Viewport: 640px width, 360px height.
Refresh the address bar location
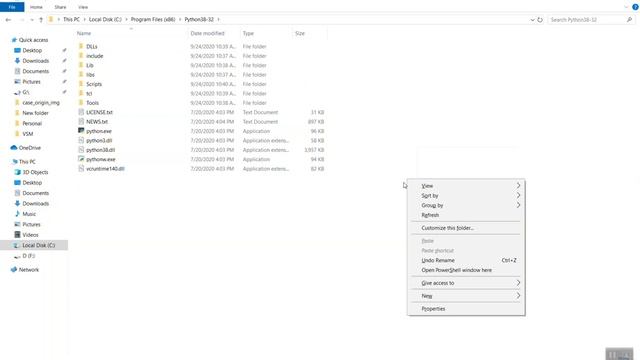[540, 20]
